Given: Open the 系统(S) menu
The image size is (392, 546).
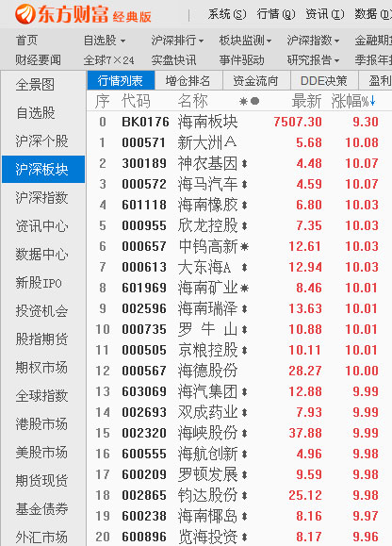Looking at the screenshot, I should click(227, 14).
